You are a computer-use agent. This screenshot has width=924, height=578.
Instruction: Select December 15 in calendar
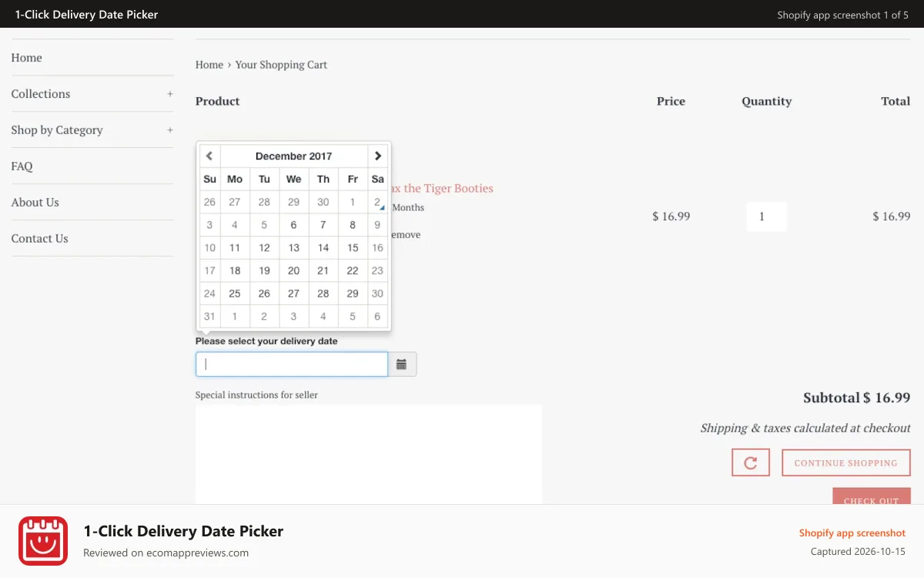(x=353, y=248)
